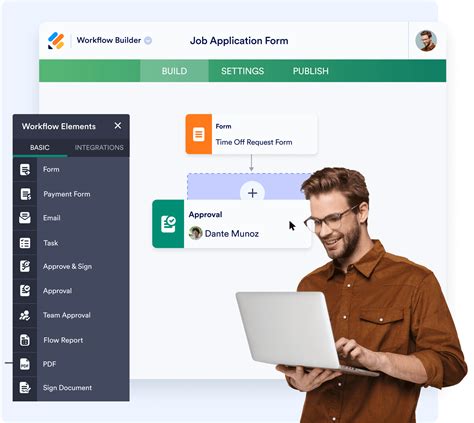
Task: Click the PDF element icon
Action: [x=25, y=364]
